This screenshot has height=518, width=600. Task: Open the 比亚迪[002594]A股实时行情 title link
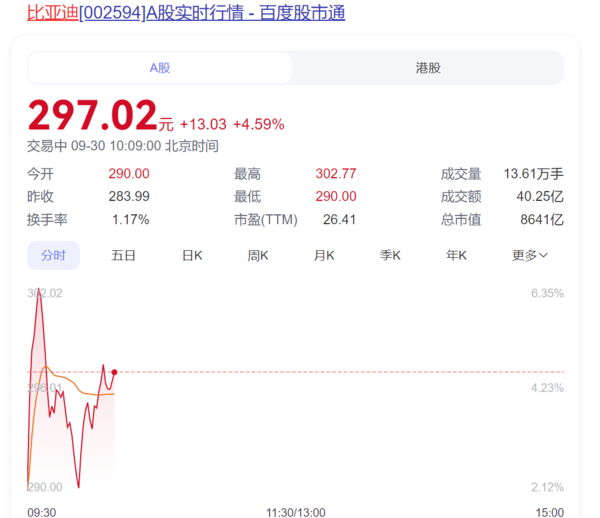click(x=186, y=13)
